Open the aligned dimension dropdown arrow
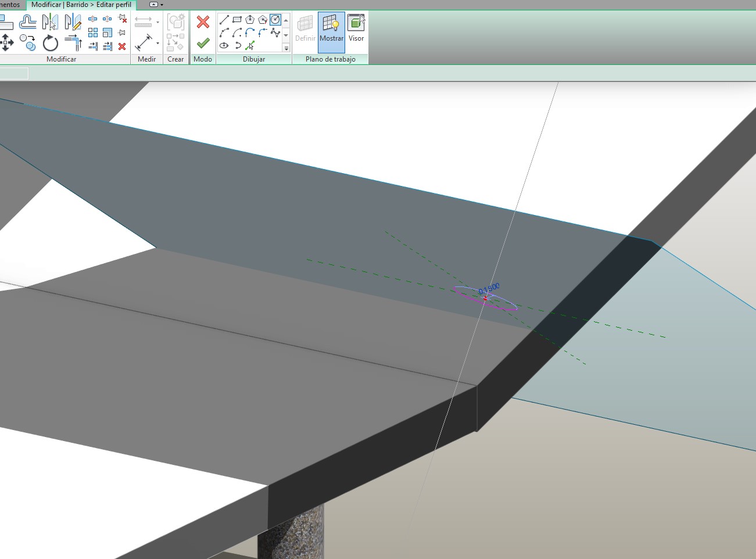756x559 pixels. 157,44
